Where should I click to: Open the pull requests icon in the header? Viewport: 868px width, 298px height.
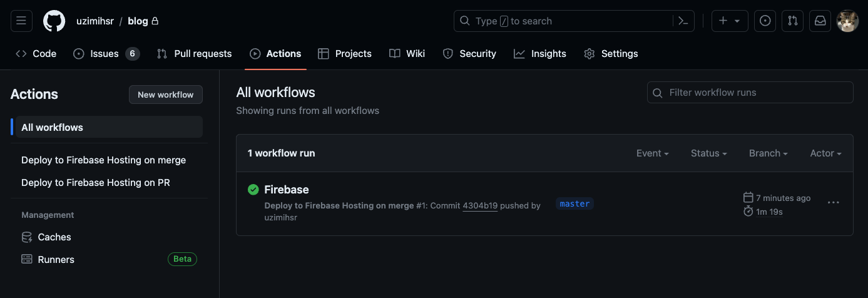(x=792, y=21)
